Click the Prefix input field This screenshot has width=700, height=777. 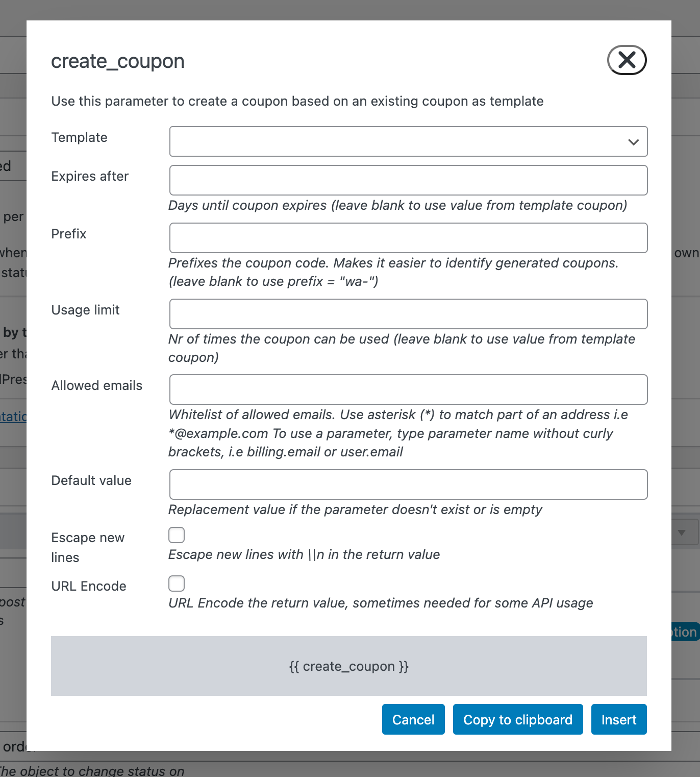(x=408, y=237)
